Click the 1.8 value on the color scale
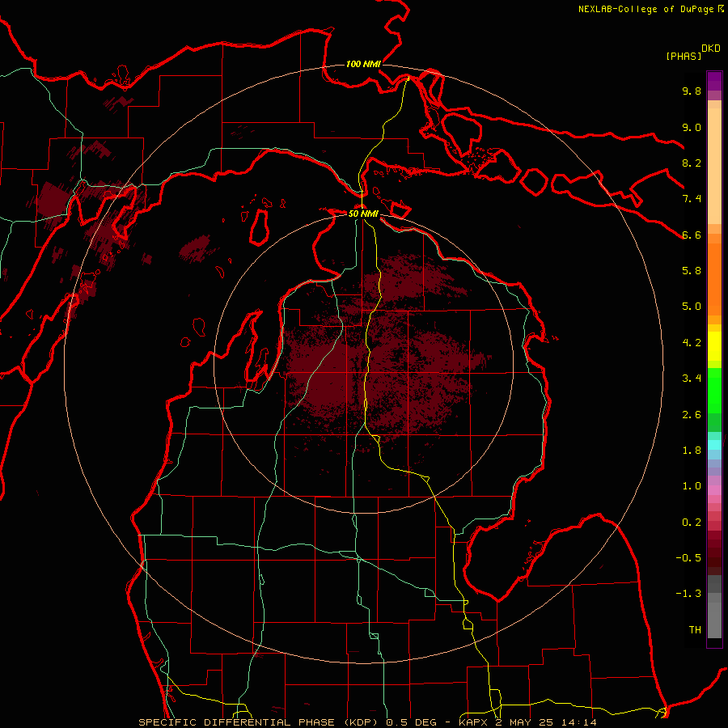 tap(692, 451)
